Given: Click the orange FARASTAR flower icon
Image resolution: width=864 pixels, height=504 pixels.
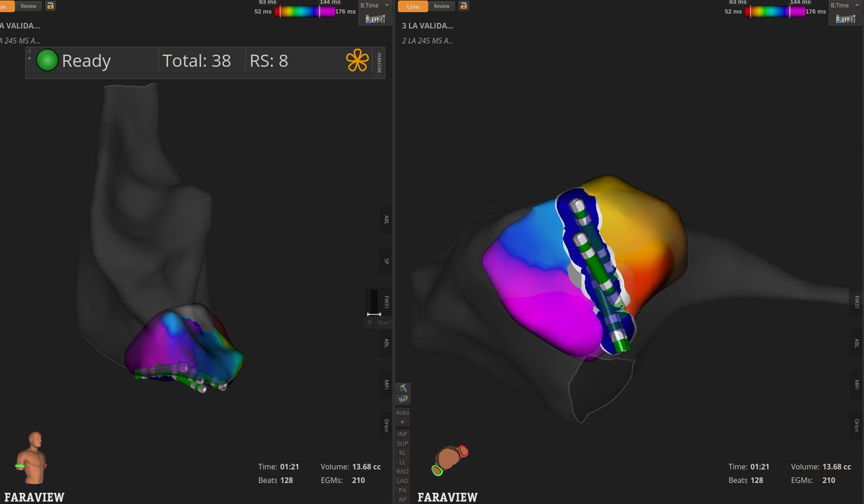Looking at the screenshot, I should coord(357,61).
